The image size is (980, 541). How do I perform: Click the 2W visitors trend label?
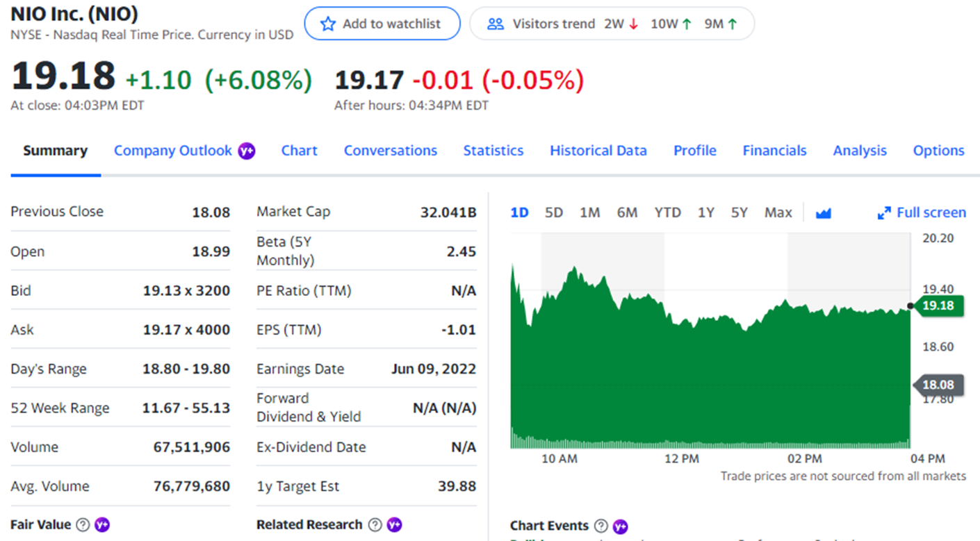click(614, 24)
